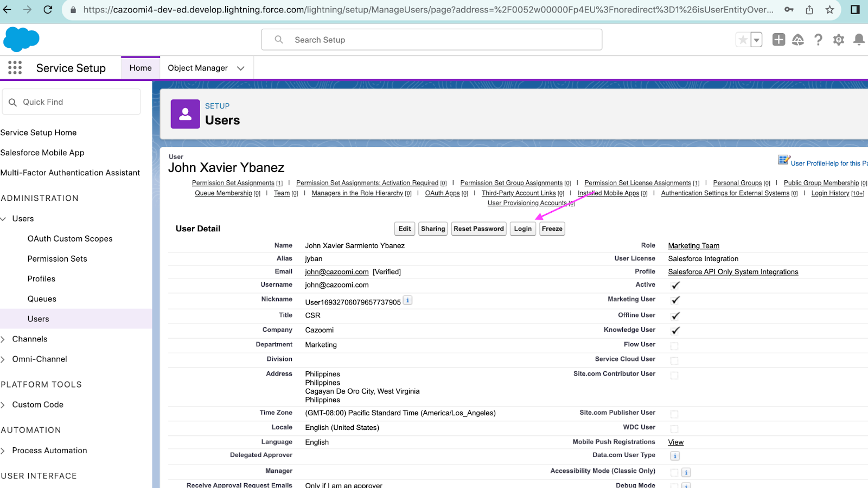The height and width of the screenshot is (488, 868).
Task: Click the search magnifier in Search Setup
Action: [x=279, y=40]
